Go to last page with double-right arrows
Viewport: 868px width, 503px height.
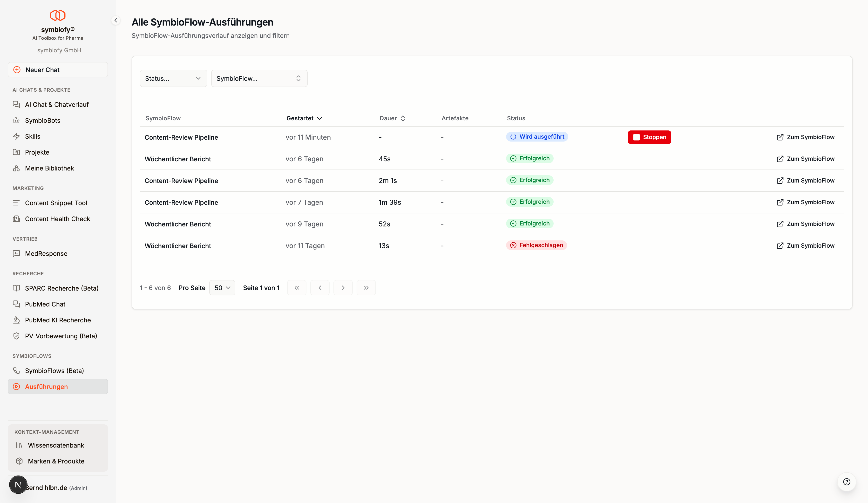coord(366,288)
